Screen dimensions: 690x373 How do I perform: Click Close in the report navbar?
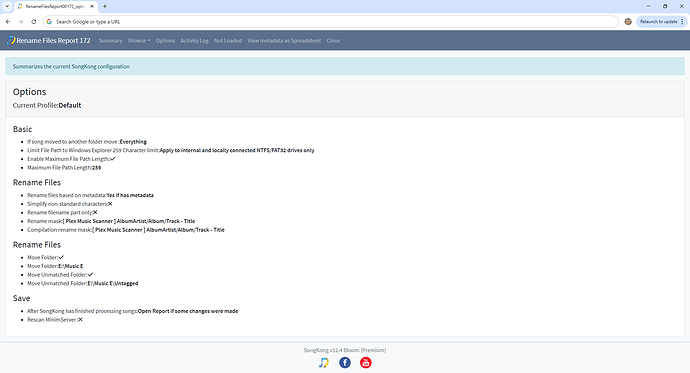click(x=333, y=40)
